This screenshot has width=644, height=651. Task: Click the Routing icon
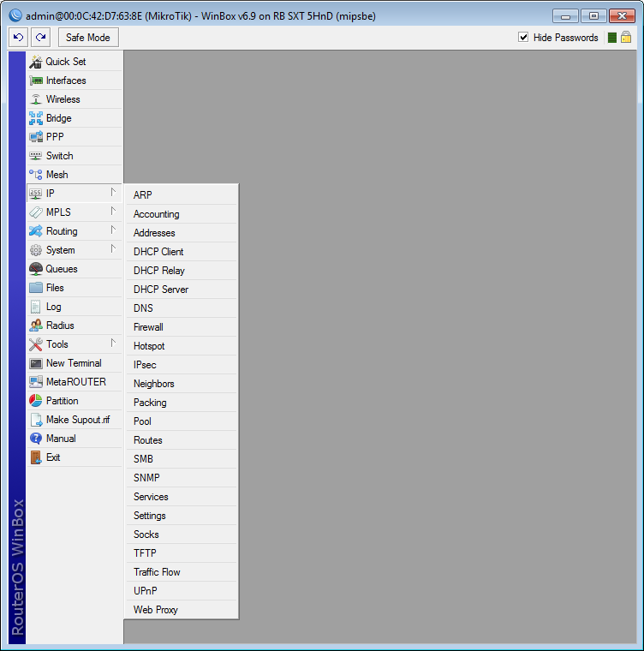tap(36, 231)
